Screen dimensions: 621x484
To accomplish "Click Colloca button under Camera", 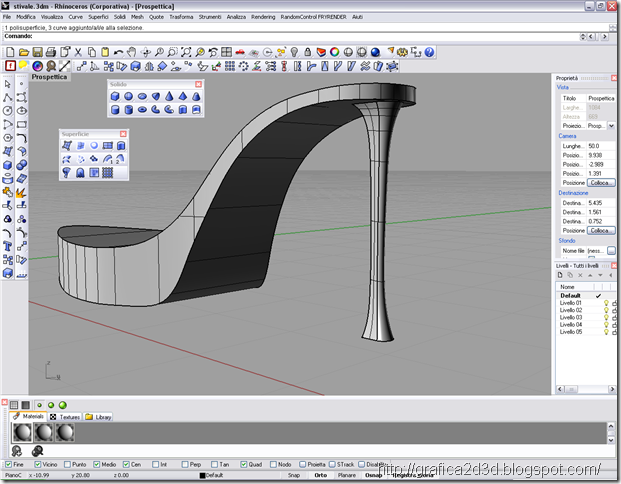I will tap(601, 183).
